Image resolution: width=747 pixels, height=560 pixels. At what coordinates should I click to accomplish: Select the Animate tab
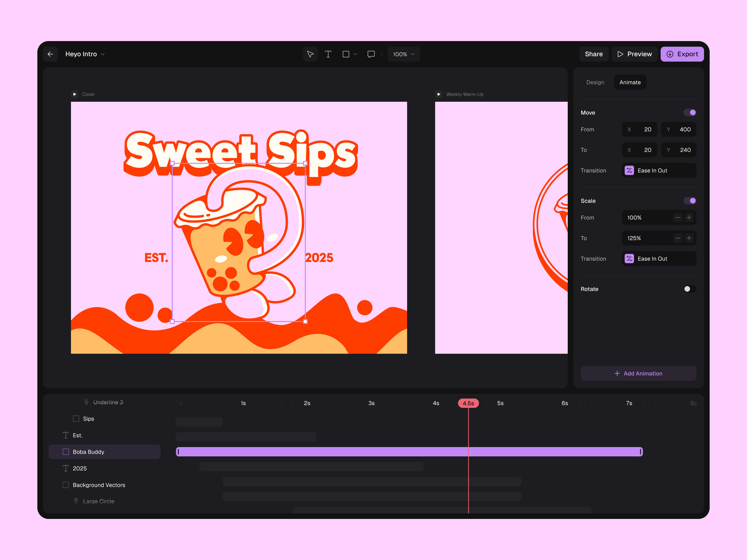click(629, 82)
